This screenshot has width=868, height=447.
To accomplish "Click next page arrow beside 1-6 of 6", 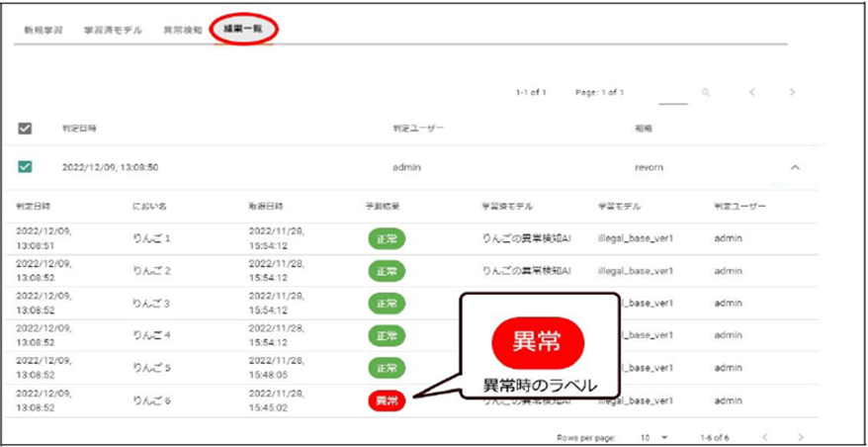I will [801, 437].
